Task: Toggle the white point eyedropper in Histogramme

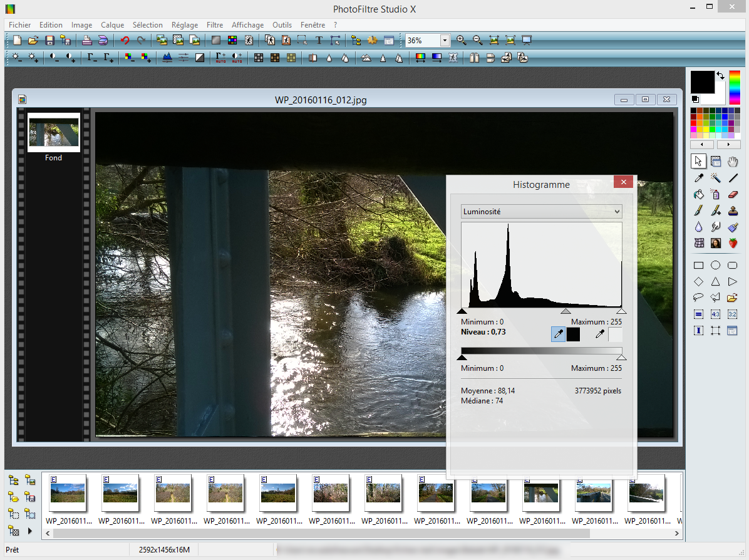Action: [x=600, y=334]
